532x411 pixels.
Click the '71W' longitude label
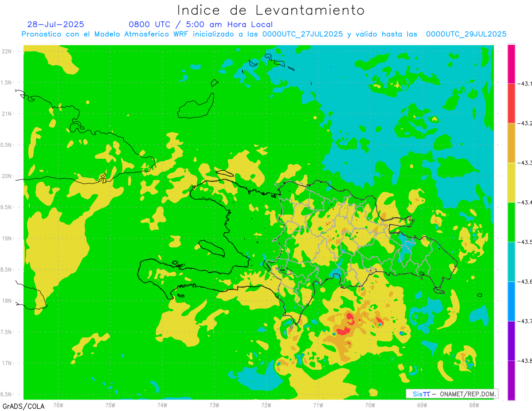point(318,405)
